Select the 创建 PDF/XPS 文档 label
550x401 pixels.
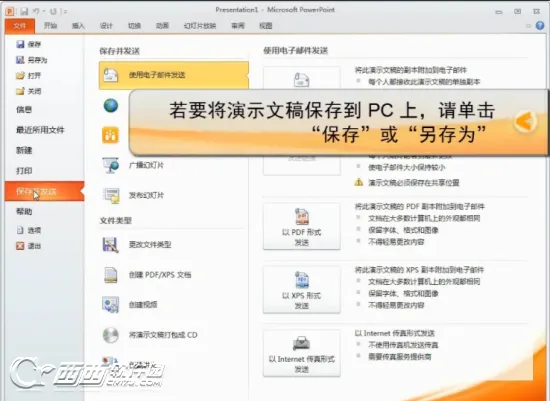[x=160, y=275]
